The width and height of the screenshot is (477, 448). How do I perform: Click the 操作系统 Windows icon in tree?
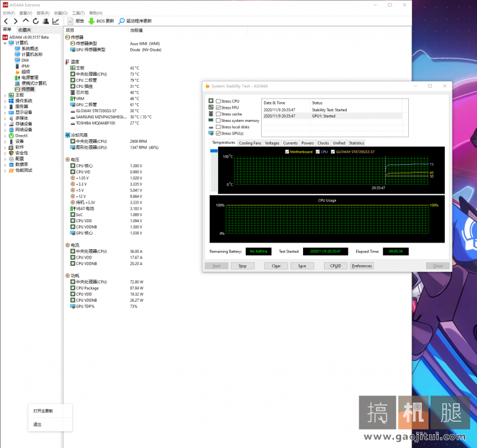[x=11, y=100]
